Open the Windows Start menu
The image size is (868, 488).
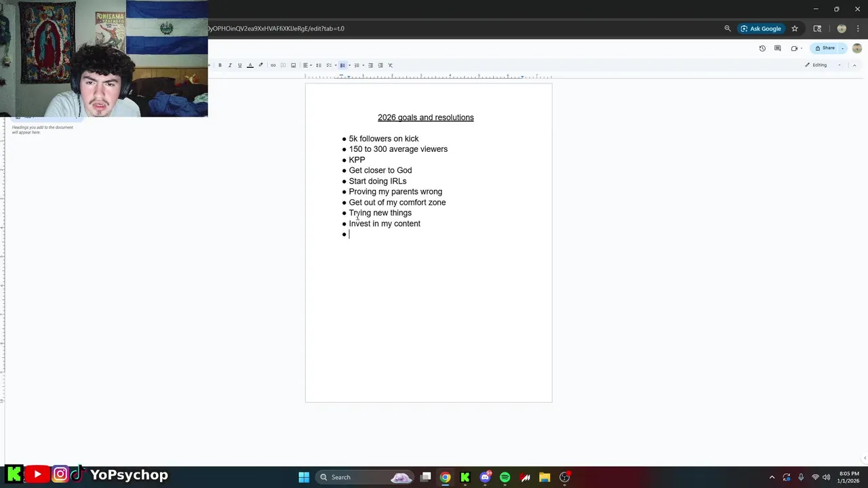point(304,477)
